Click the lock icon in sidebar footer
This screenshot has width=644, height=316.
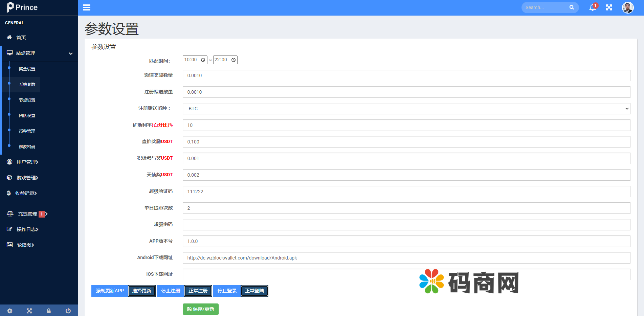click(49, 311)
